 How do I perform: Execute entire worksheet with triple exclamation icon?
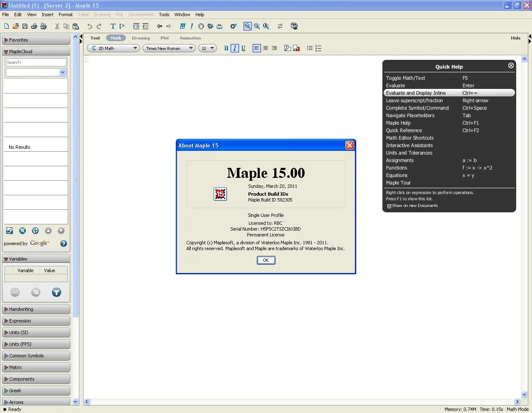pyautogui.click(x=182, y=26)
